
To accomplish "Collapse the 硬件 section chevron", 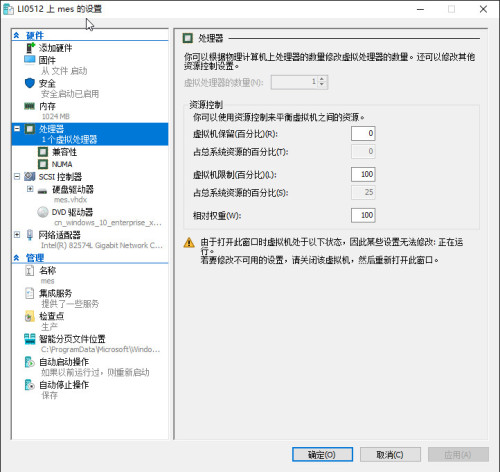I will point(16,35).
